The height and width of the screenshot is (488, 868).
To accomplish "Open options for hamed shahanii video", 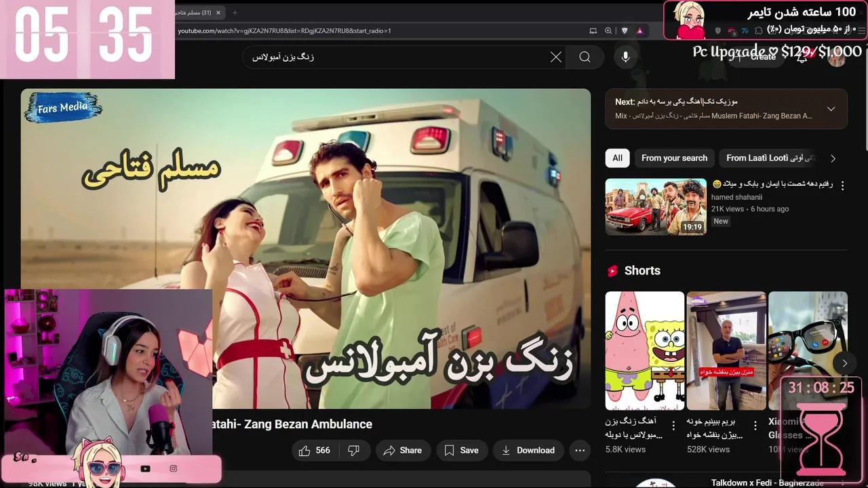I will tap(842, 185).
